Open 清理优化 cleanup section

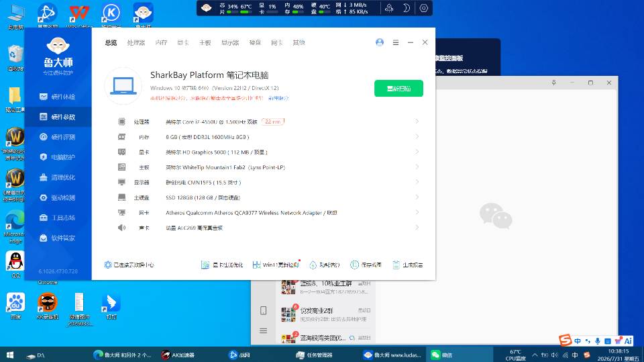(58, 177)
